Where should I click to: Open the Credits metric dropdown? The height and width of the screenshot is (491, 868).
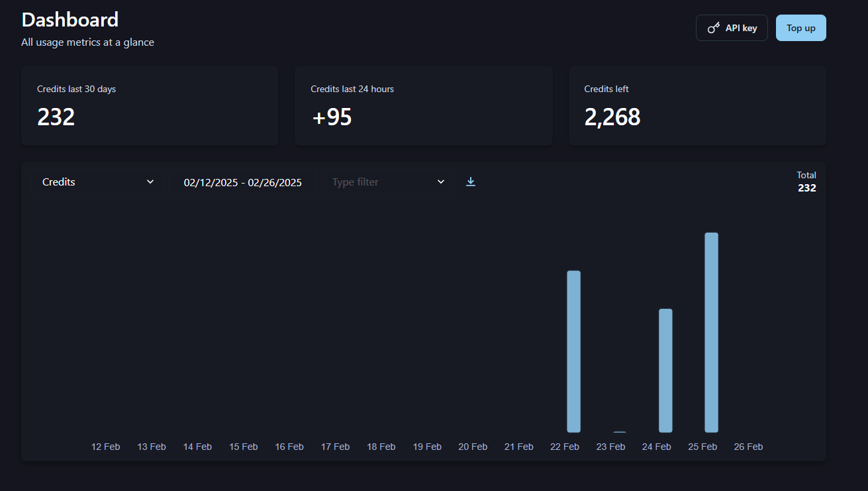(97, 182)
